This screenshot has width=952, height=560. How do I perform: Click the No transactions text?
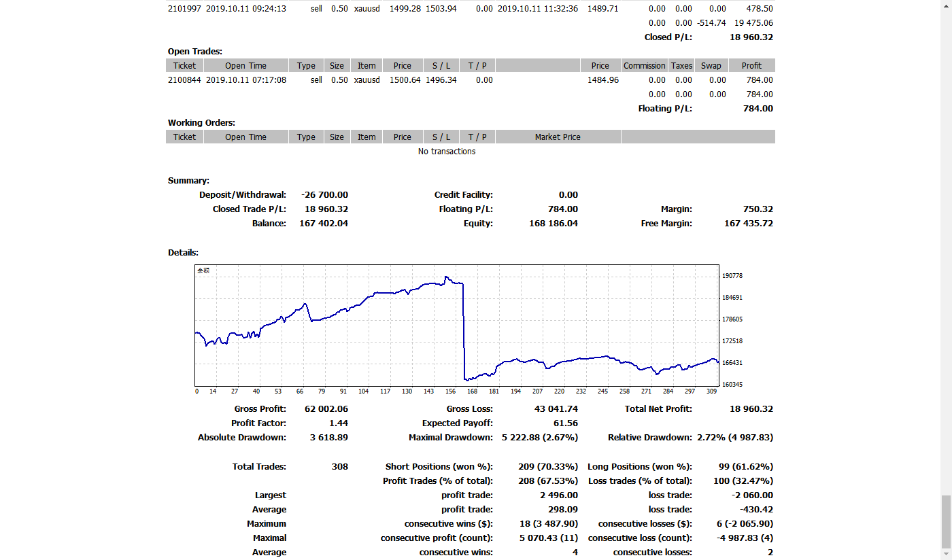click(447, 152)
